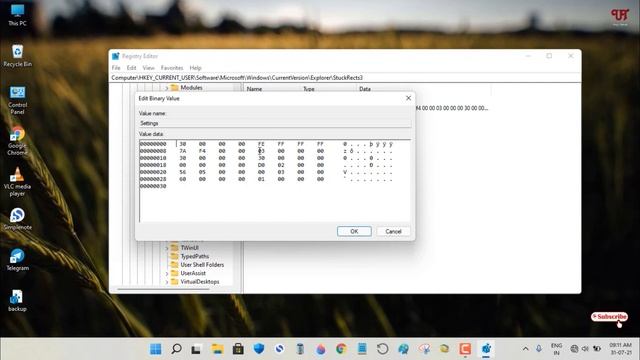Click the registry address path bar

point(345,78)
